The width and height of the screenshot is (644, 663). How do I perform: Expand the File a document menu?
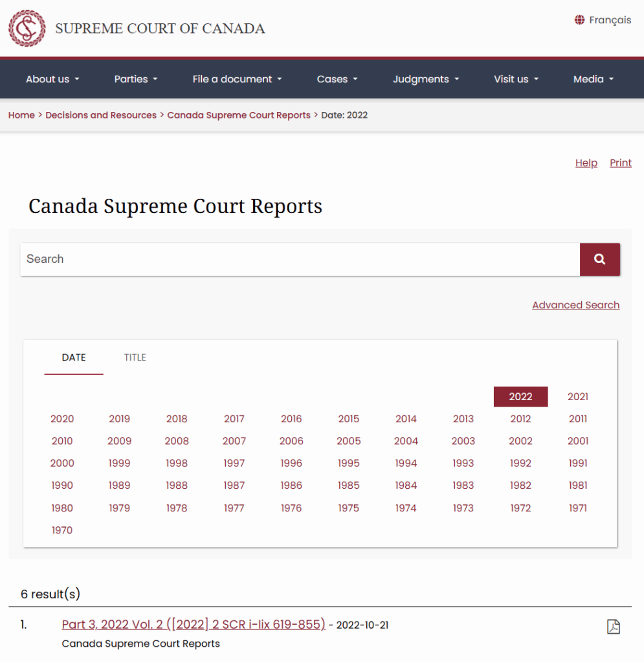point(237,79)
